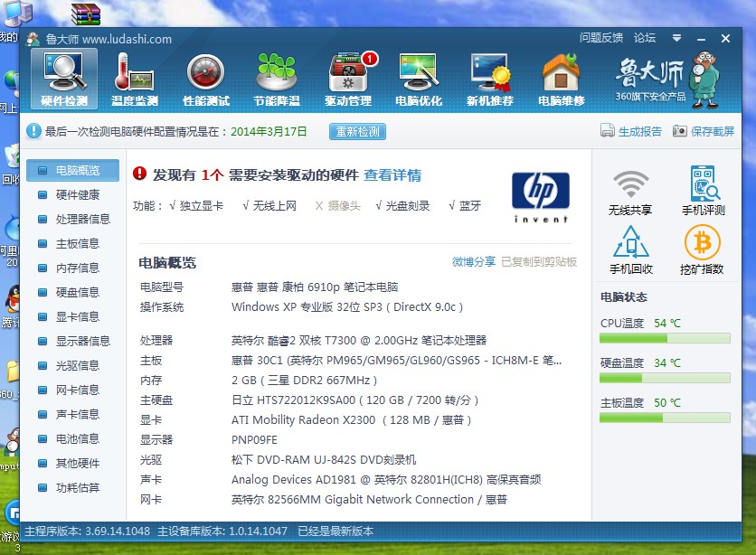The height and width of the screenshot is (555, 756).
Task: Click the graphics card text ATI Mobility Radeon X2300
Action: [x=352, y=420]
